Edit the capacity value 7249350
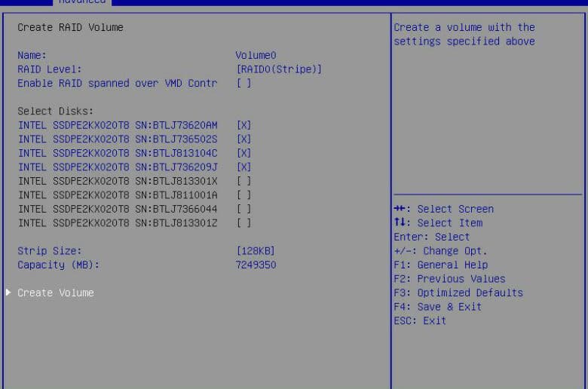 (256, 265)
